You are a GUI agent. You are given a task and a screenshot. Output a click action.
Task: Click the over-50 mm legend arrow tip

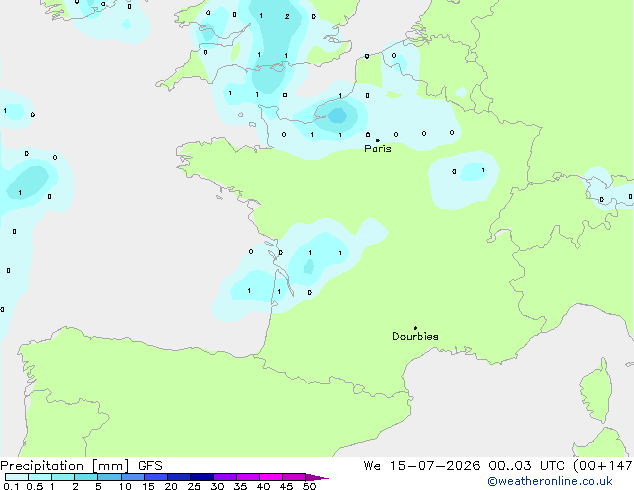point(317,477)
